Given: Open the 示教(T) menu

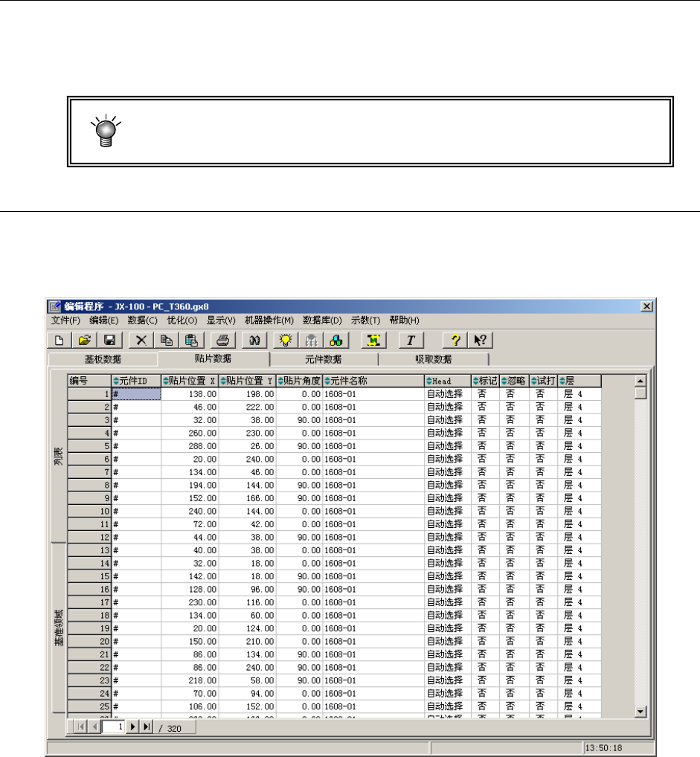Looking at the screenshot, I should tap(366, 320).
